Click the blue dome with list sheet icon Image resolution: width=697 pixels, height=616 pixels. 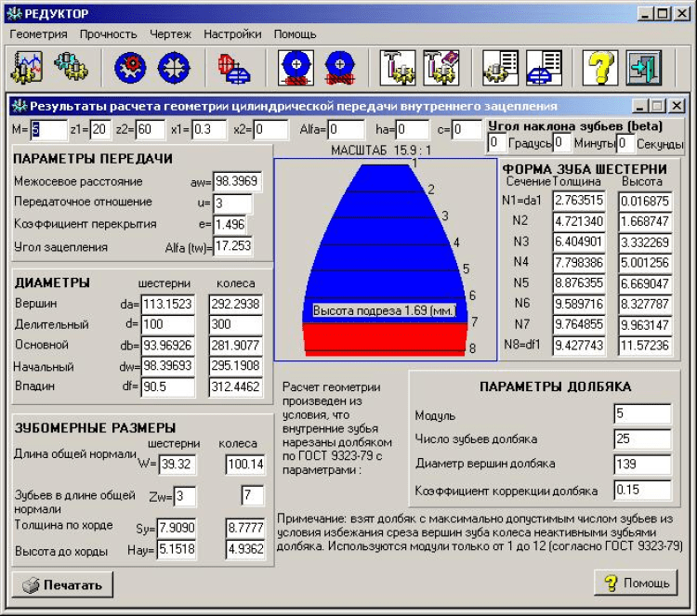coord(543,67)
